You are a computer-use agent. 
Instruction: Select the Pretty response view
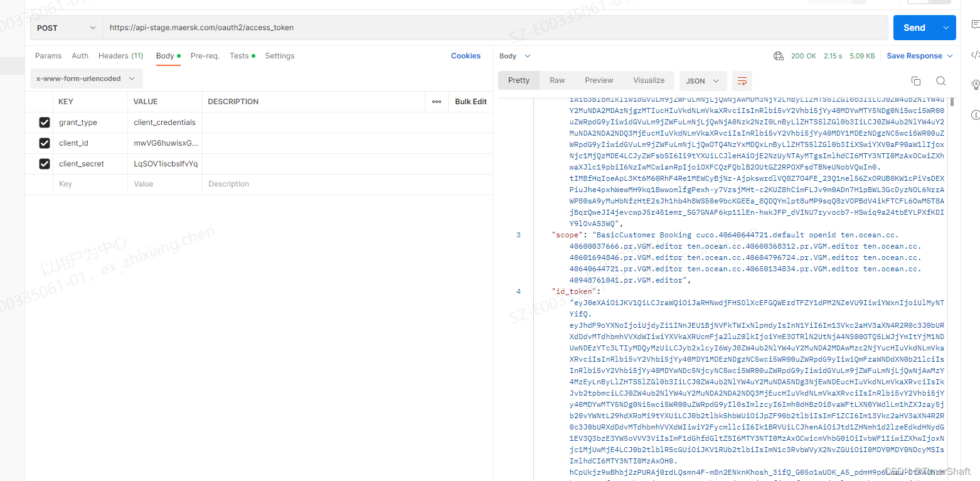pos(519,80)
